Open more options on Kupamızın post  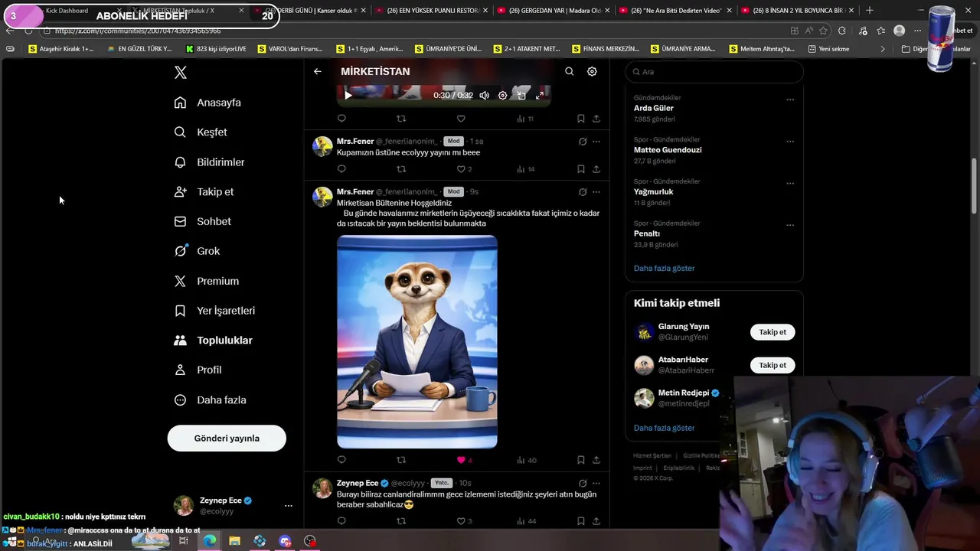click(x=596, y=142)
